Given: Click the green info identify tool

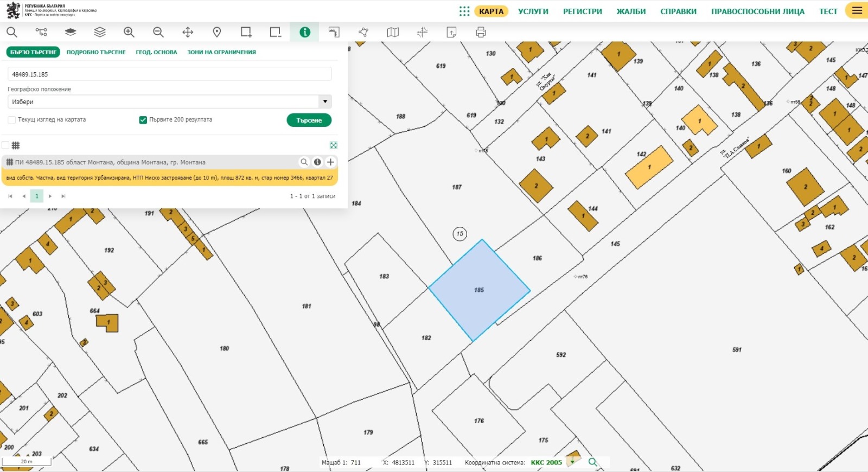Looking at the screenshot, I should [x=305, y=33].
